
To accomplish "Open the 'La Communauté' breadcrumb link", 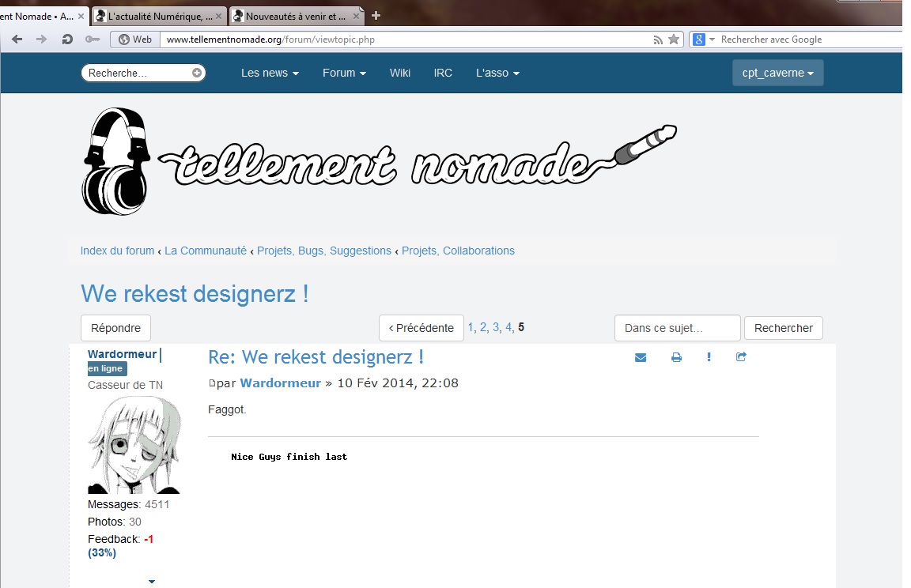I will [206, 251].
